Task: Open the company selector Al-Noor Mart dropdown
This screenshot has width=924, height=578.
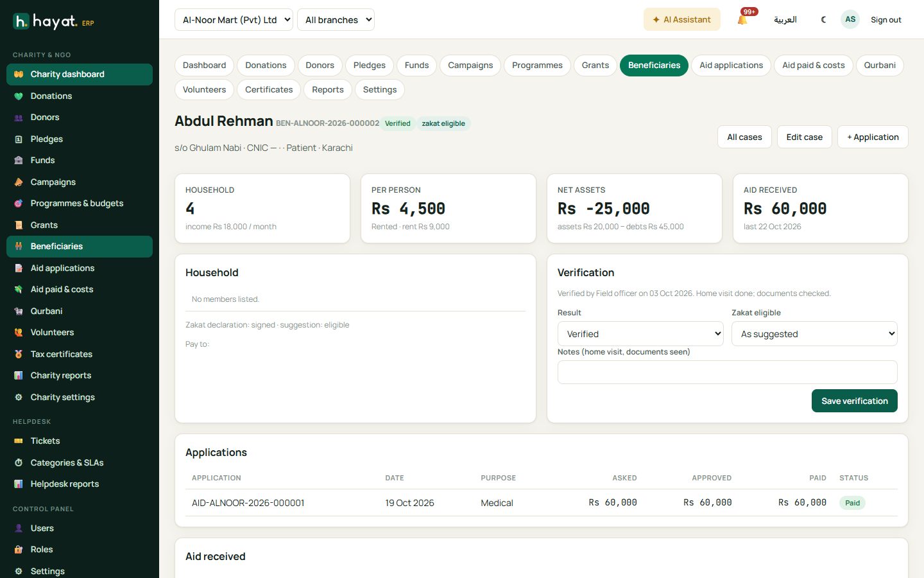Action: [x=234, y=20]
